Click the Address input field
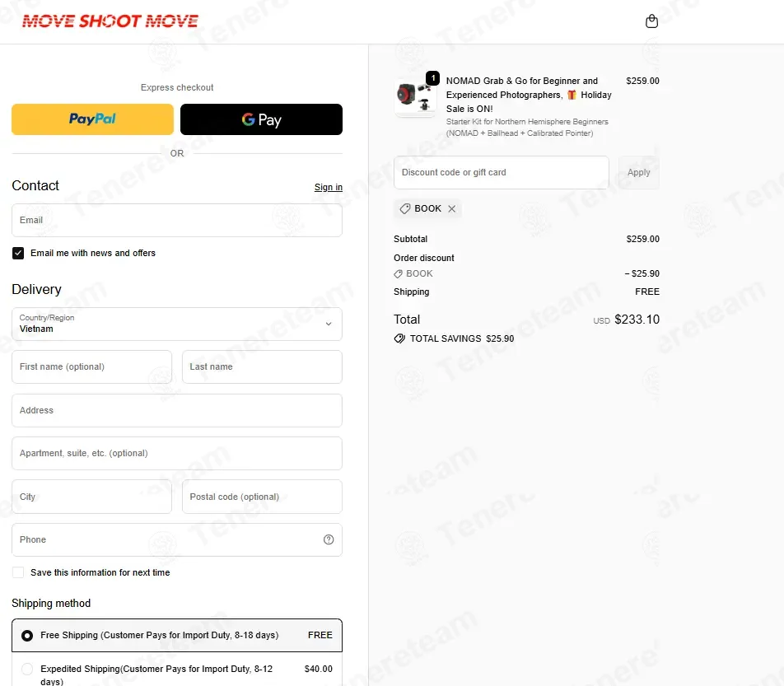784x686 pixels. tap(177, 410)
